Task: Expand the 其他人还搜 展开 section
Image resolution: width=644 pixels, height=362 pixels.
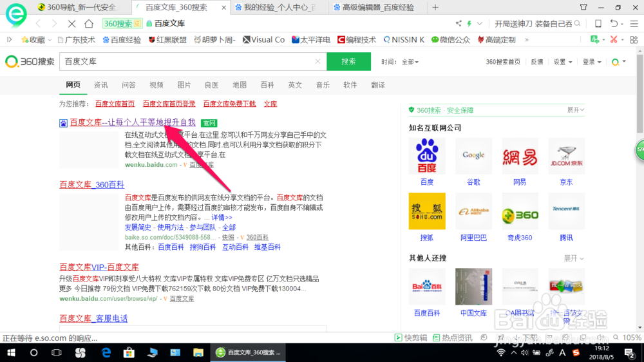Action: [x=574, y=258]
